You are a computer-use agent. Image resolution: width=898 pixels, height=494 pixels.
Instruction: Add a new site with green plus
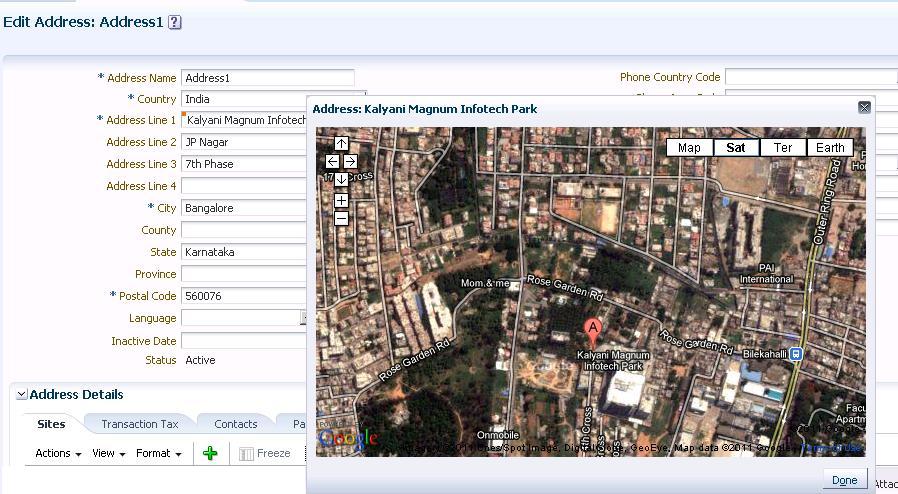click(x=210, y=453)
